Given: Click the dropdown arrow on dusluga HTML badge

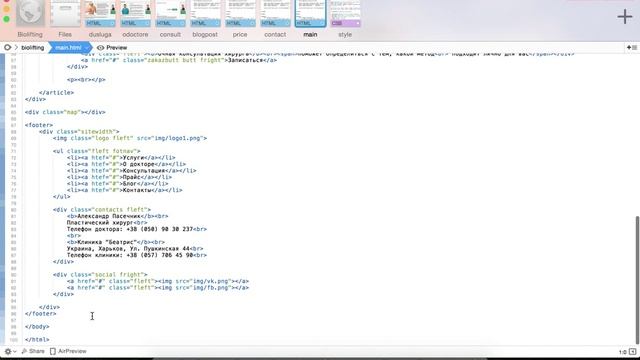Looking at the screenshot, I should [112, 23].
